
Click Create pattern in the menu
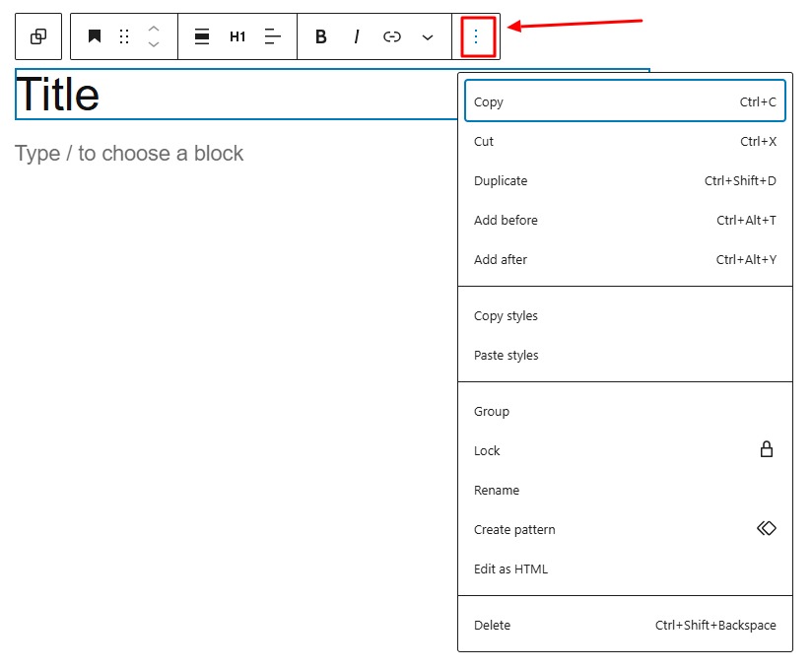coord(513,529)
